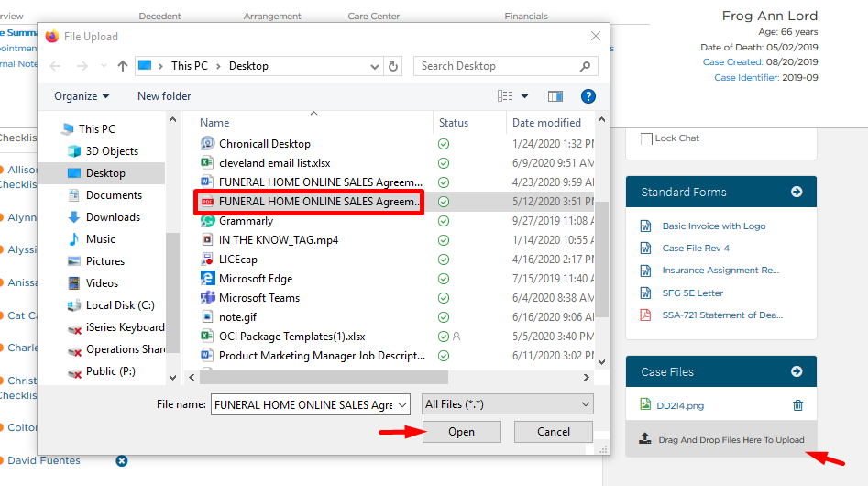Click the Case Created link
This screenshot has width=868, height=486.
732,62
